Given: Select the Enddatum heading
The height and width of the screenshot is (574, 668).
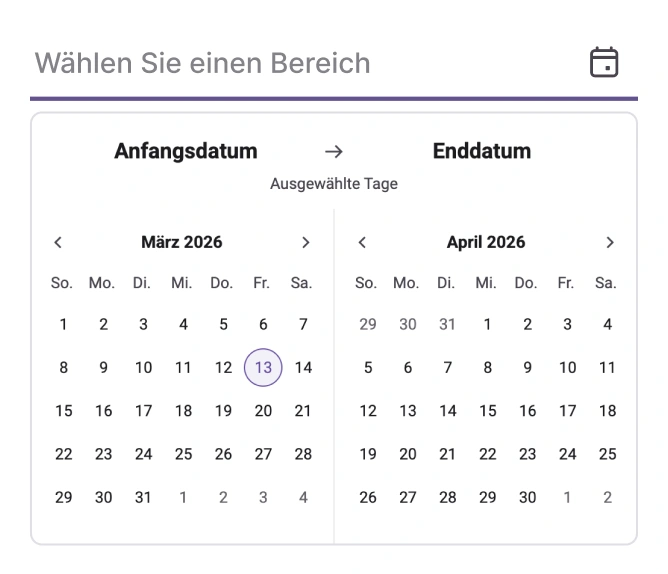Looking at the screenshot, I should click(482, 151).
